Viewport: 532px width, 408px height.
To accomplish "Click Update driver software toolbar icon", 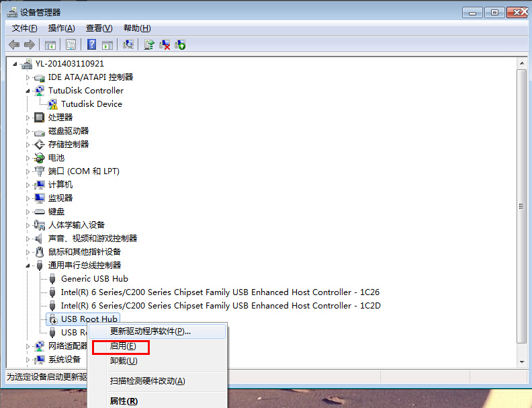I will pos(149,44).
